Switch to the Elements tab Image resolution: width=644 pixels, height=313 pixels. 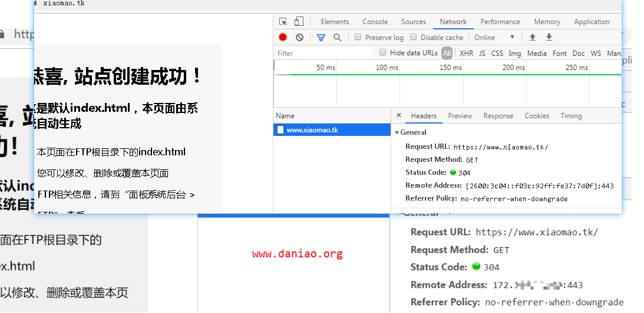pos(335,22)
